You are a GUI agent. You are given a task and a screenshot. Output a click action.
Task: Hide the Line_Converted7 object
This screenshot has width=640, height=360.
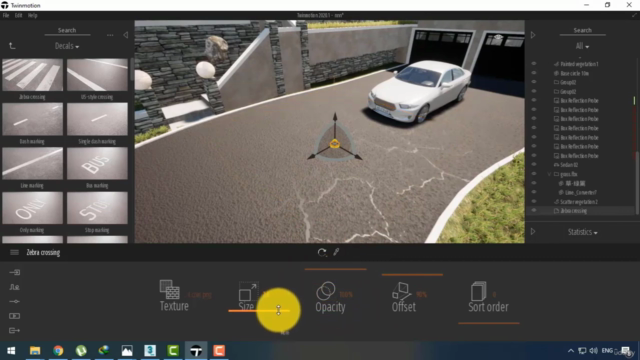[534, 192]
